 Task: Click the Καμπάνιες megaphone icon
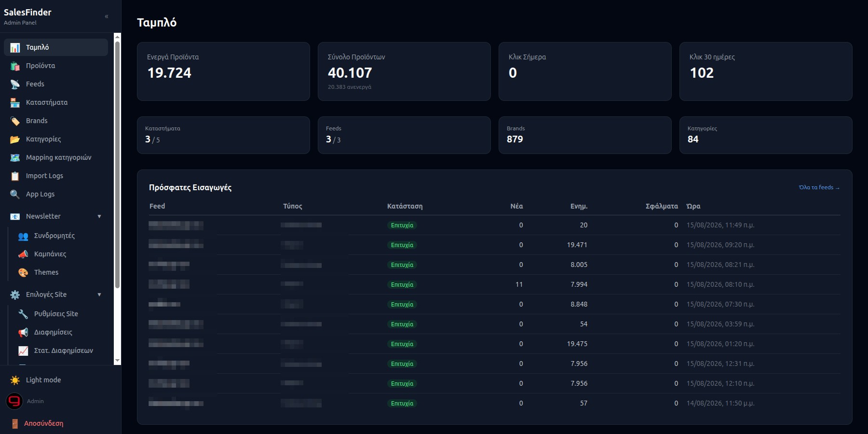coord(23,254)
